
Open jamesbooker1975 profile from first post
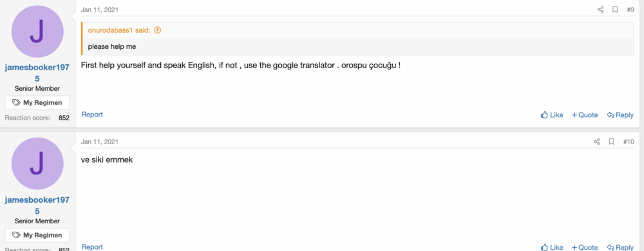point(37,73)
